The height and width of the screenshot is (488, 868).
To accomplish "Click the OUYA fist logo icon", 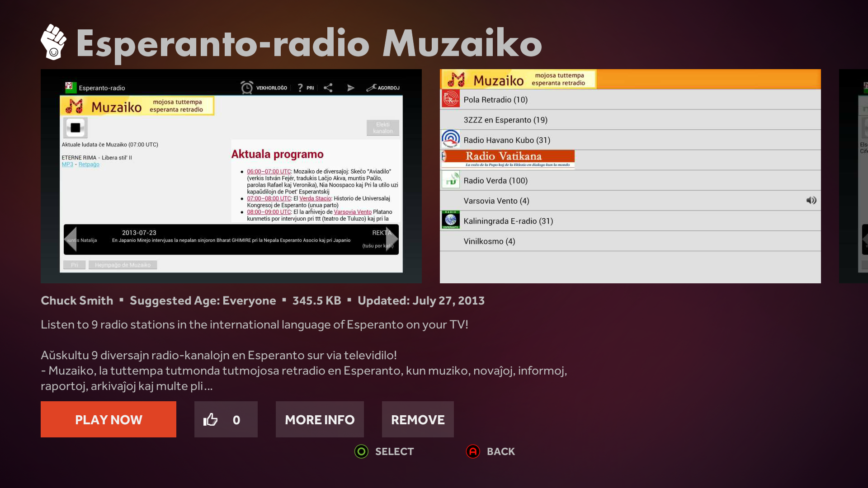I will (x=54, y=42).
